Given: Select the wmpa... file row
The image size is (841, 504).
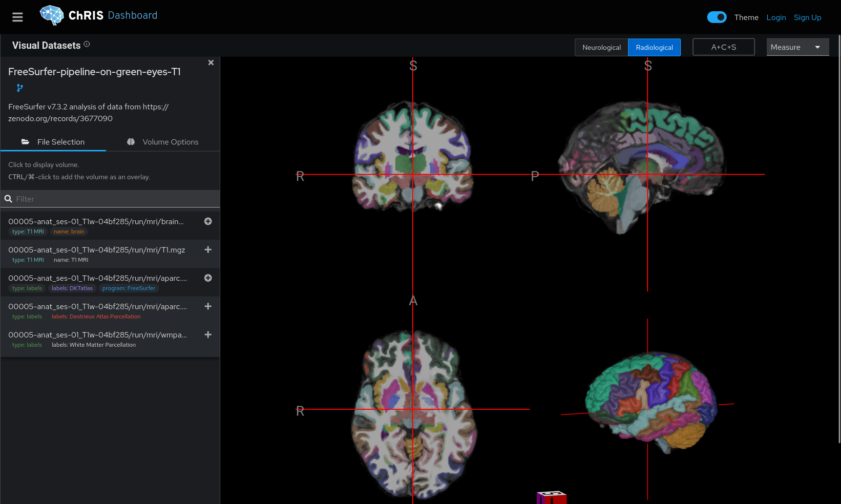Looking at the screenshot, I should pyautogui.click(x=110, y=339).
